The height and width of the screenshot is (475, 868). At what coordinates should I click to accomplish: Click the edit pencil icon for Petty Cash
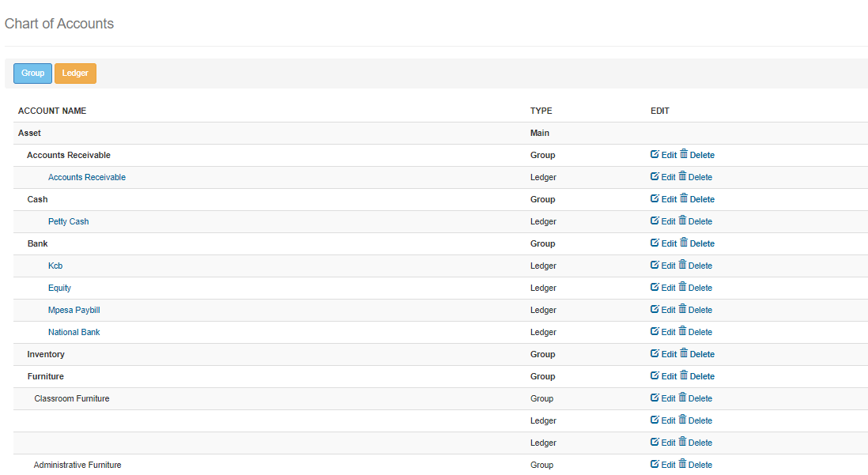655,221
